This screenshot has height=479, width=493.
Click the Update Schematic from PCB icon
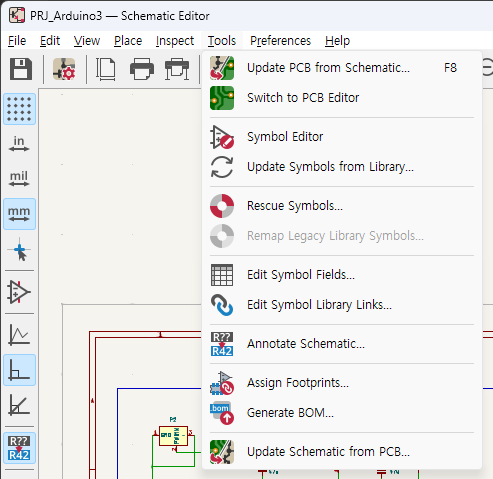[222, 452]
